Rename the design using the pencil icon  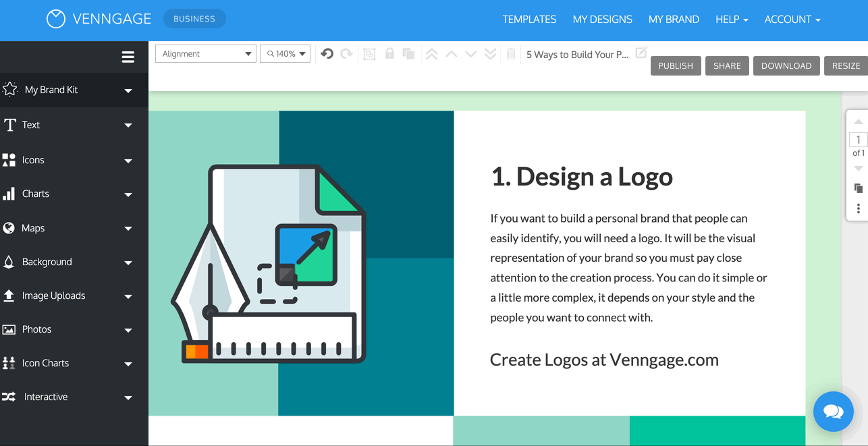coord(641,51)
